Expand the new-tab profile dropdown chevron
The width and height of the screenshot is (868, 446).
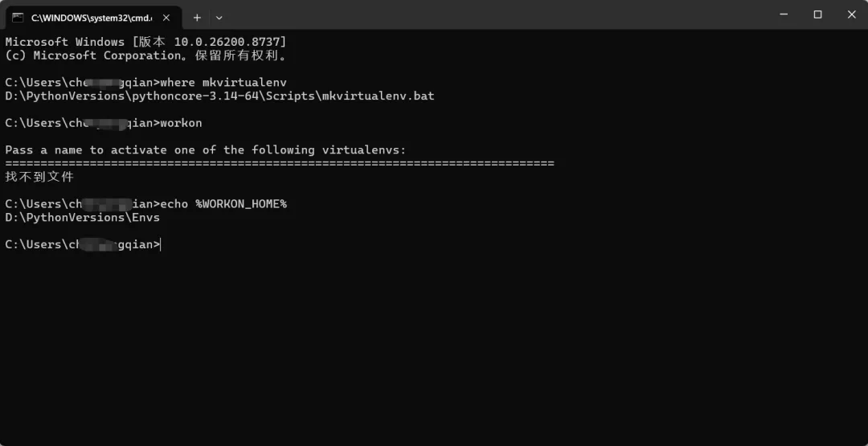[219, 18]
